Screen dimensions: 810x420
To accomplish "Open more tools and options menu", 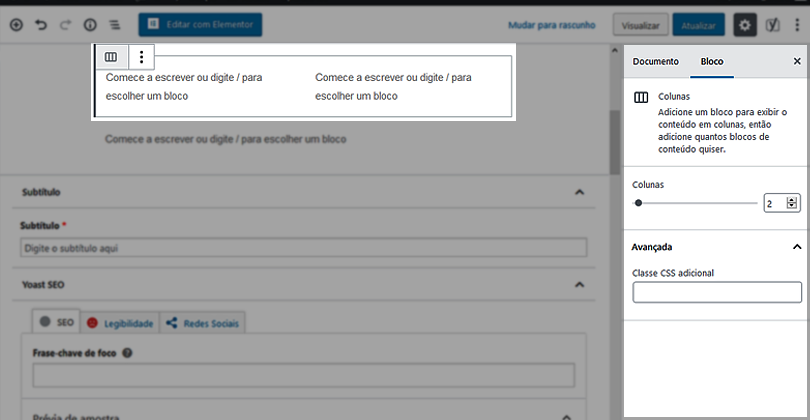I will pyautogui.click(x=798, y=25).
